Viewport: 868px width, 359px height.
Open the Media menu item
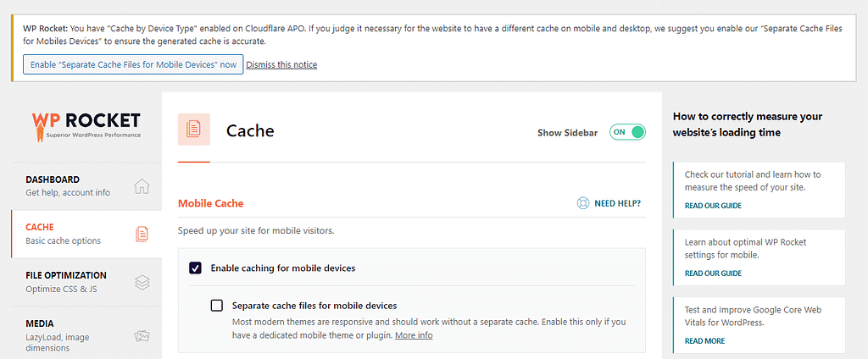click(x=86, y=333)
